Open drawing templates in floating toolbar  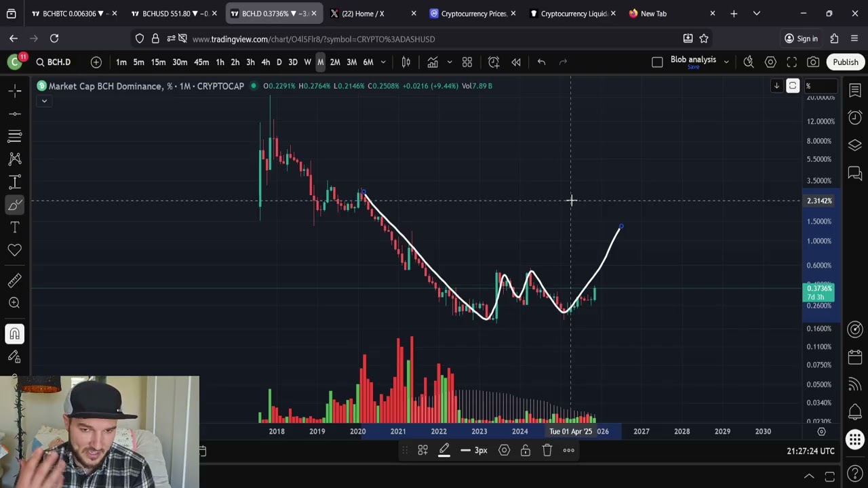422,451
